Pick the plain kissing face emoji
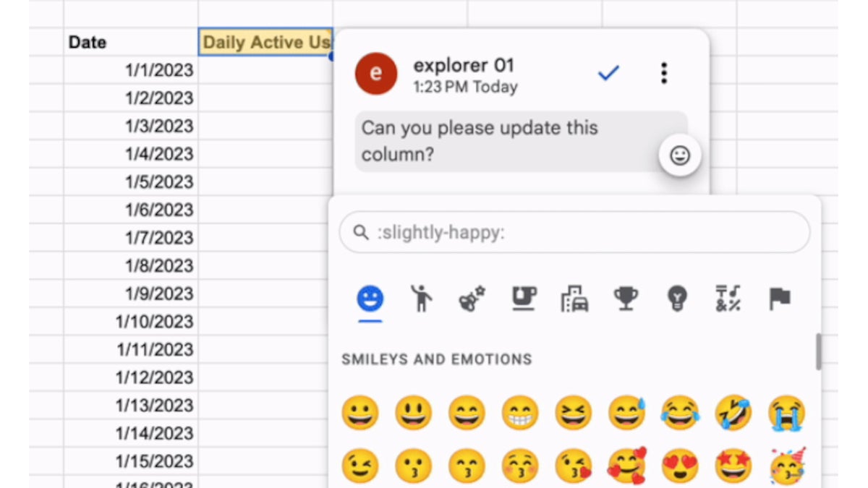Screen dimensions: 868x488 click(x=413, y=466)
